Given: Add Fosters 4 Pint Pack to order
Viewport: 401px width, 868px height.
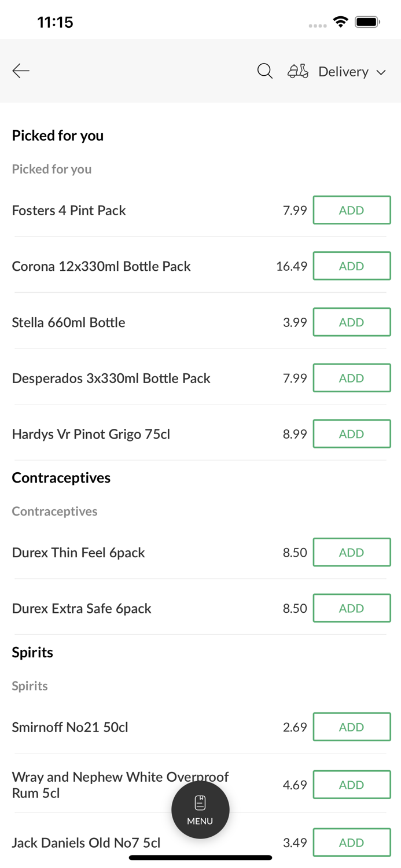Looking at the screenshot, I should click(352, 209).
